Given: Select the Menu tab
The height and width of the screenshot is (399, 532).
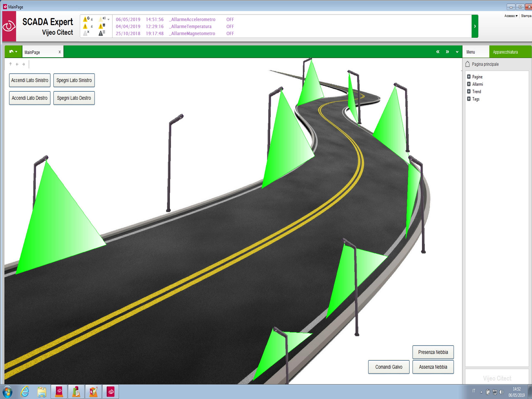Looking at the screenshot, I should [x=471, y=52].
